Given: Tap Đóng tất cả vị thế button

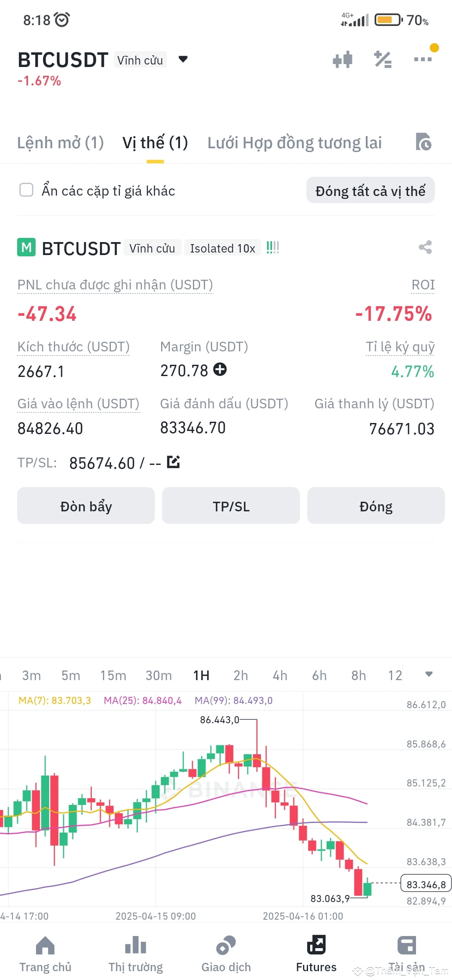Looking at the screenshot, I should click(x=370, y=191).
